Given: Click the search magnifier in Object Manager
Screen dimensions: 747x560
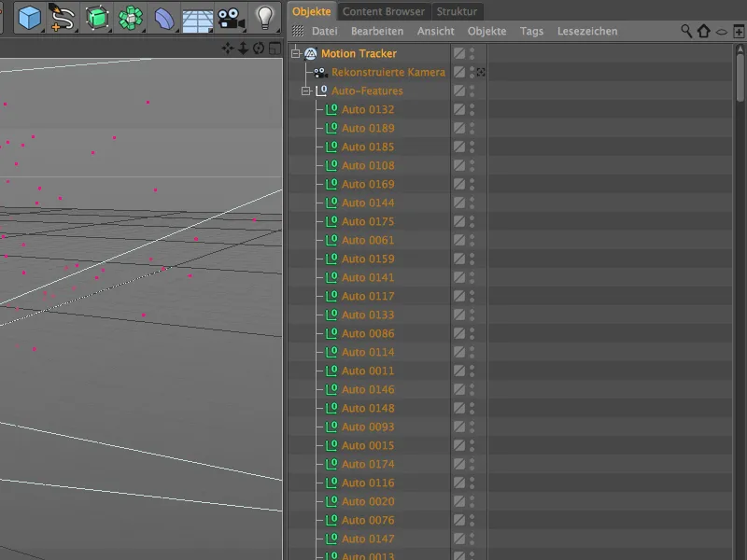Looking at the screenshot, I should pyautogui.click(x=686, y=31).
